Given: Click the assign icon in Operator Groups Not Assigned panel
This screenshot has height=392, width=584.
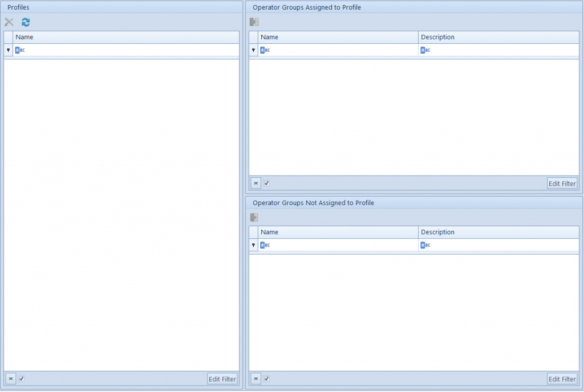Looking at the screenshot, I should click(x=254, y=217).
